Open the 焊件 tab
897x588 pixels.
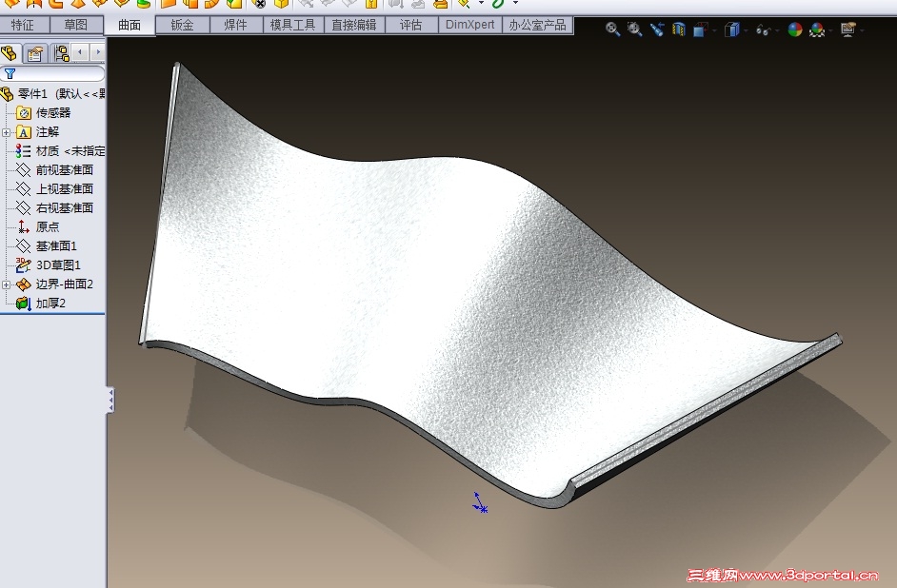(236, 25)
